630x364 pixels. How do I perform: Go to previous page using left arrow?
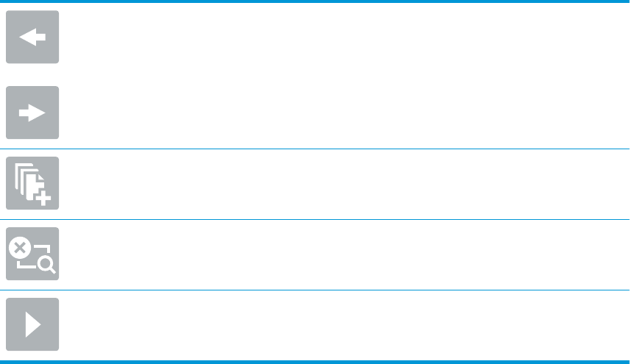pyautogui.click(x=32, y=37)
